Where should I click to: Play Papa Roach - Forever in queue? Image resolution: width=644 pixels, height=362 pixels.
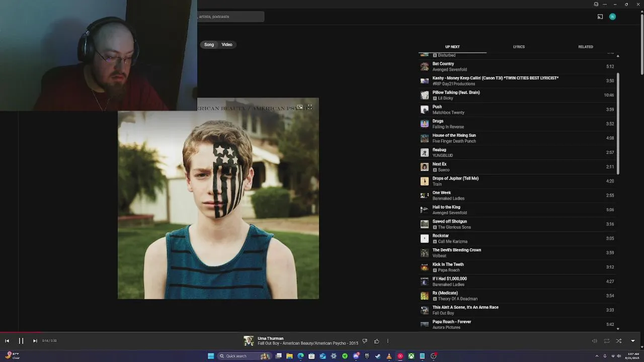tap(517, 324)
